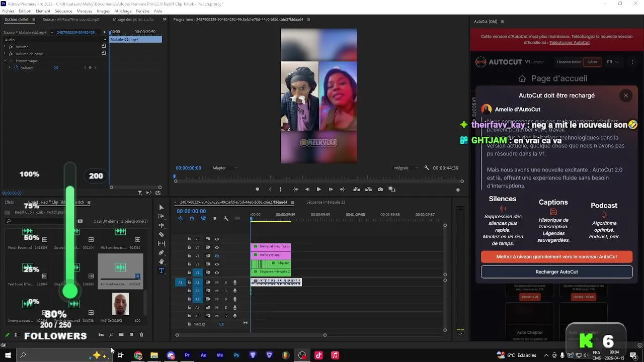
Task: Click the Mark Out button
Action: 280,190
